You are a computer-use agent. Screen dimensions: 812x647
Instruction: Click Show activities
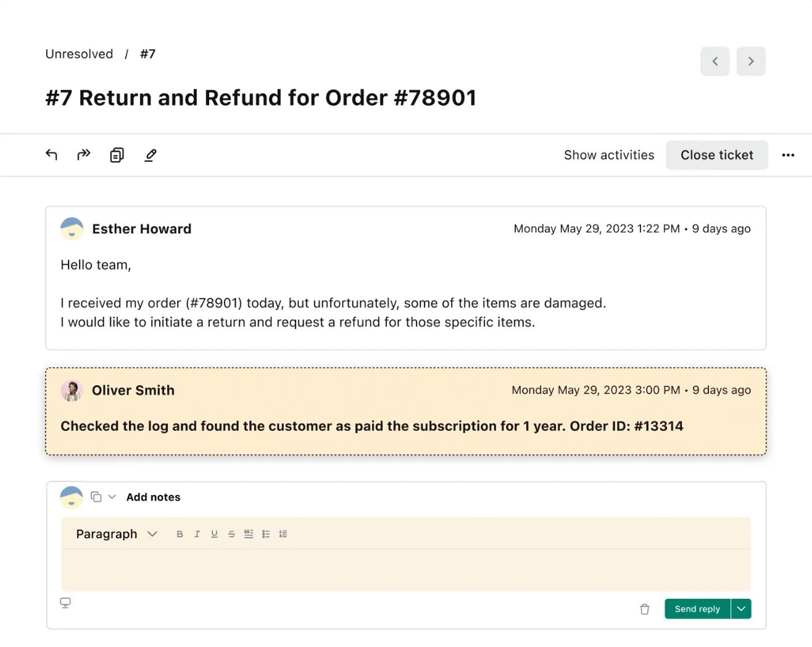click(608, 155)
